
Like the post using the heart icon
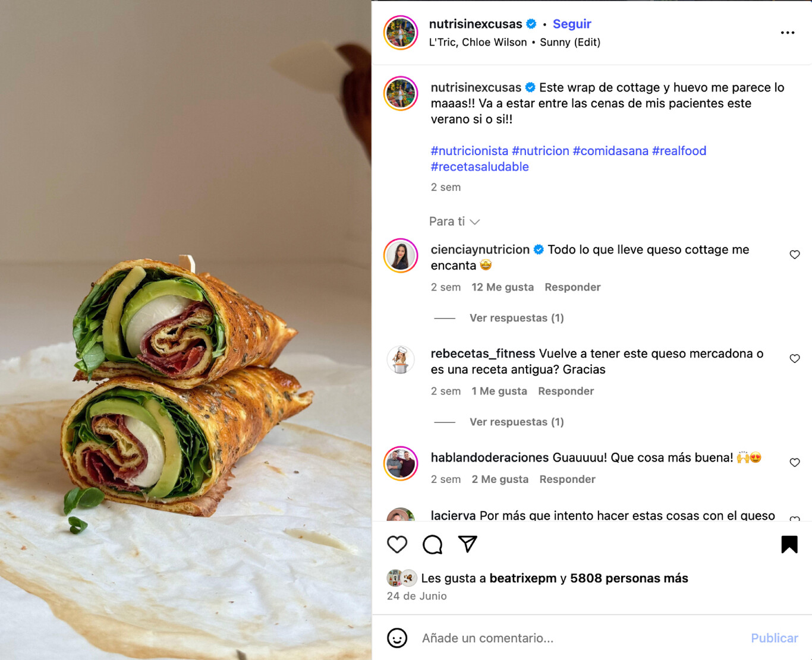coord(397,544)
